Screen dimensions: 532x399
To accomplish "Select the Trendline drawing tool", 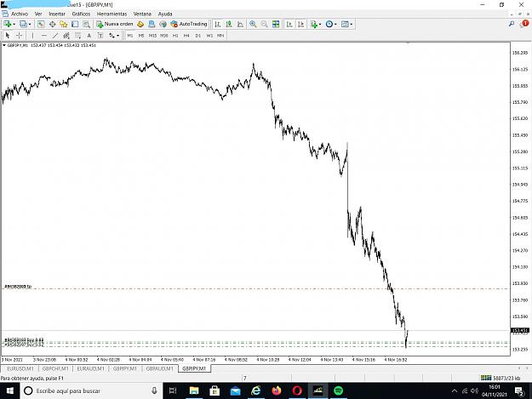I will pyautogui.click(x=55, y=35).
